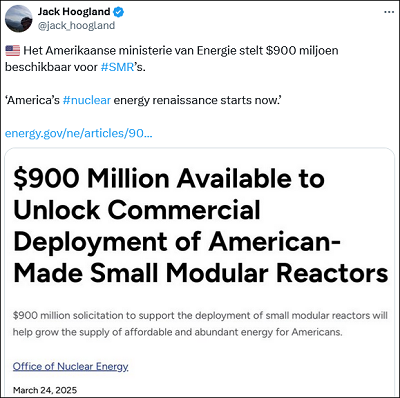This screenshot has height=398, width=400.
Task: Open the three-dot more options menu
Action: (x=389, y=12)
